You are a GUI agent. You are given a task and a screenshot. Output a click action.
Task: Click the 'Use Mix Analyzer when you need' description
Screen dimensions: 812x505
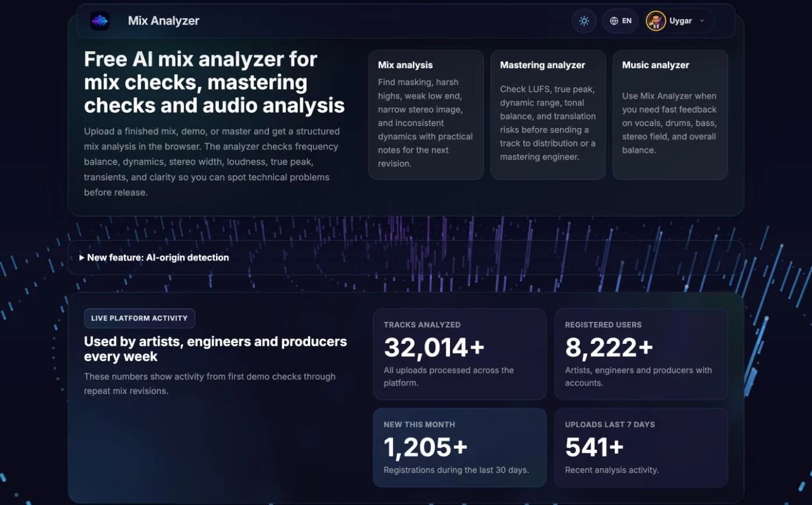[x=669, y=123]
